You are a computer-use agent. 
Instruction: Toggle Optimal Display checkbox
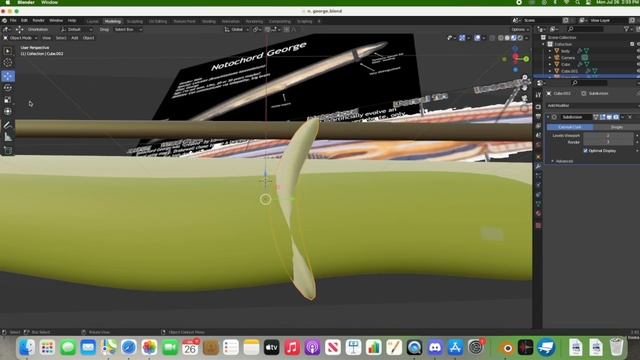tap(586, 151)
